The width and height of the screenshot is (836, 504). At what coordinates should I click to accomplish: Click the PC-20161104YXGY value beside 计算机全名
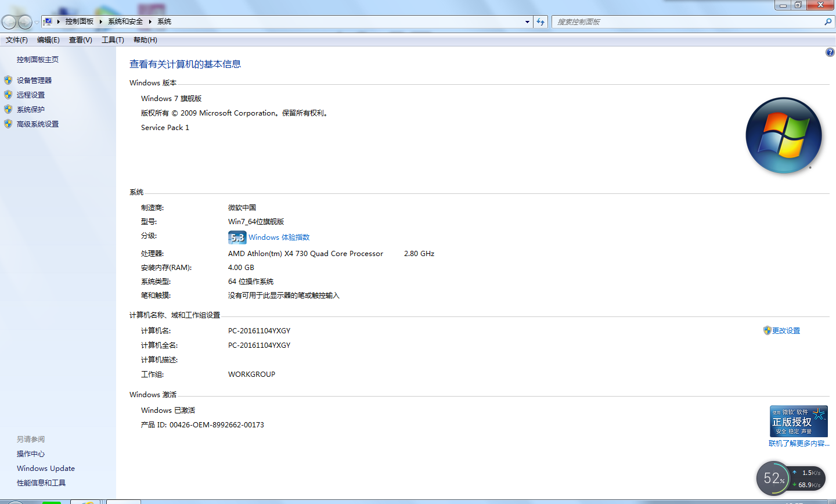pyautogui.click(x=259, y=345)
